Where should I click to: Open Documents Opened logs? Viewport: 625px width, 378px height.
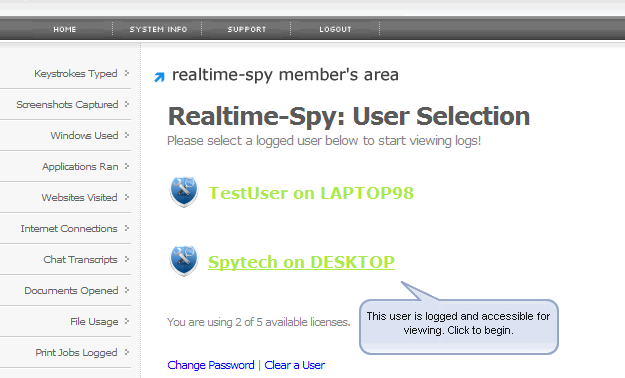71,291
